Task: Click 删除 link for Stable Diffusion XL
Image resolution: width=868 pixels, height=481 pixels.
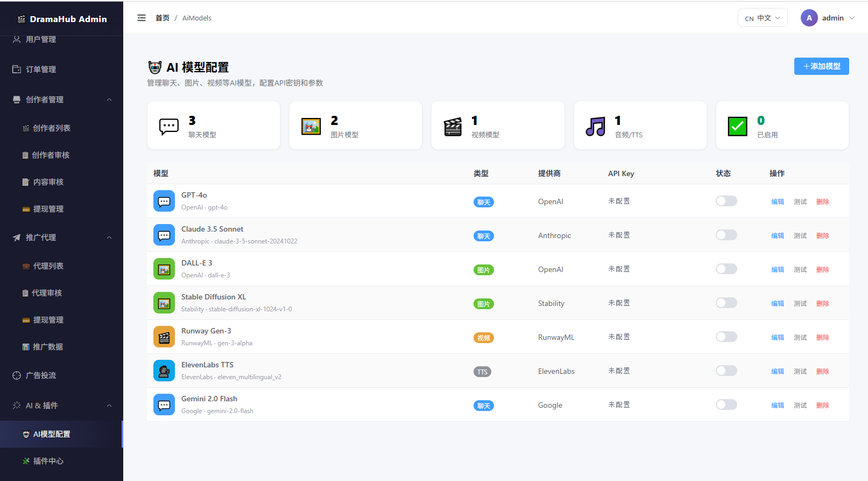Action: [x=823, y=303]
